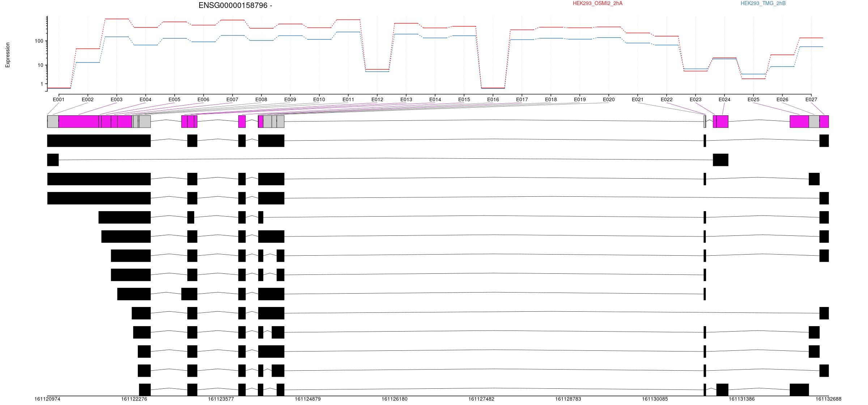Click exon bin label E006
This screenshot has width=868, height=405.
pyautogui.click(x=203, y=99)
